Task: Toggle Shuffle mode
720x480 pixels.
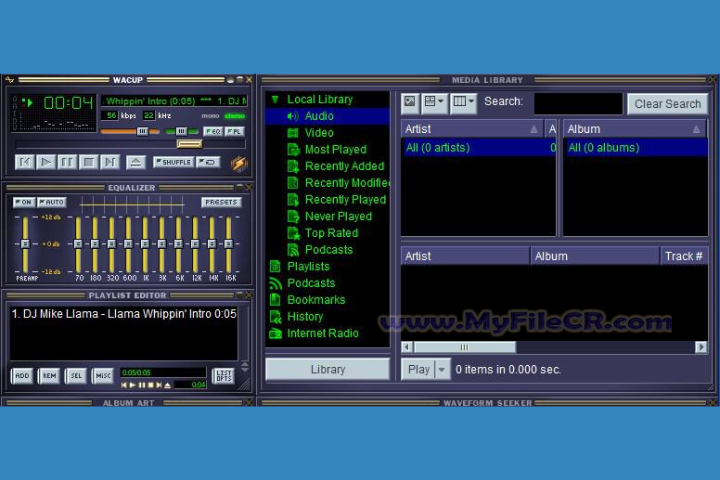Action: coord(174,162)
